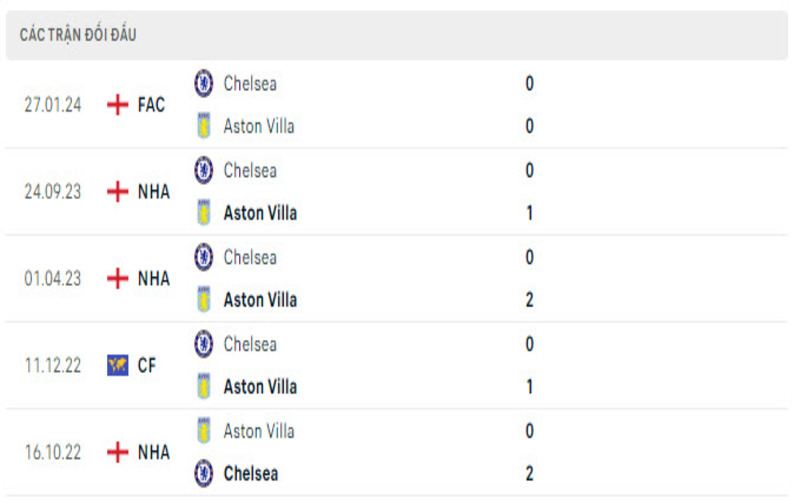Click the CÁC TRẬN ĐỐI ĐẦU header
The image size is (800, 500).
[x=78, y=35]
